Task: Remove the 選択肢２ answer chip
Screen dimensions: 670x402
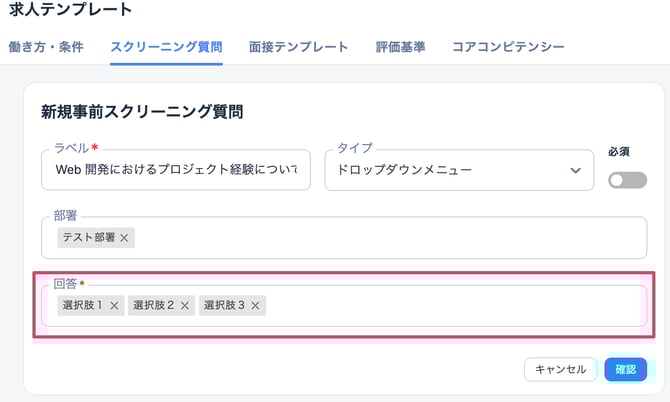Action: point(185,306)
